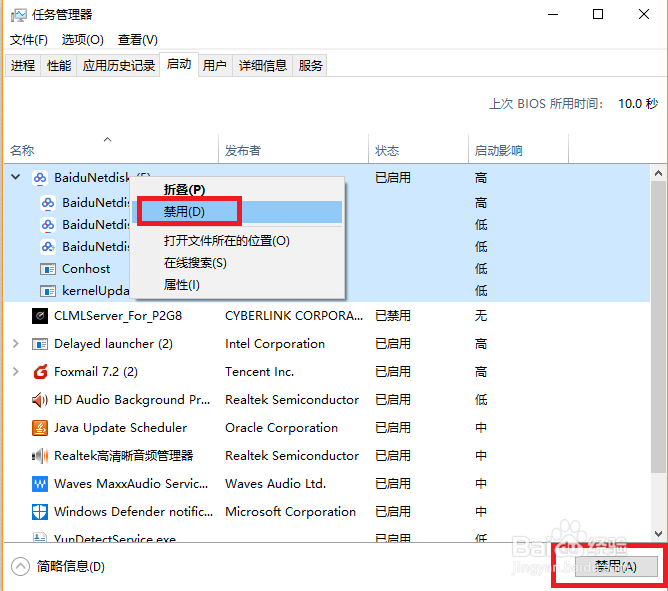Viewport: 668px width, 591px height.
Task: Switch to the 进程 tab
Action: coord(23,66)
